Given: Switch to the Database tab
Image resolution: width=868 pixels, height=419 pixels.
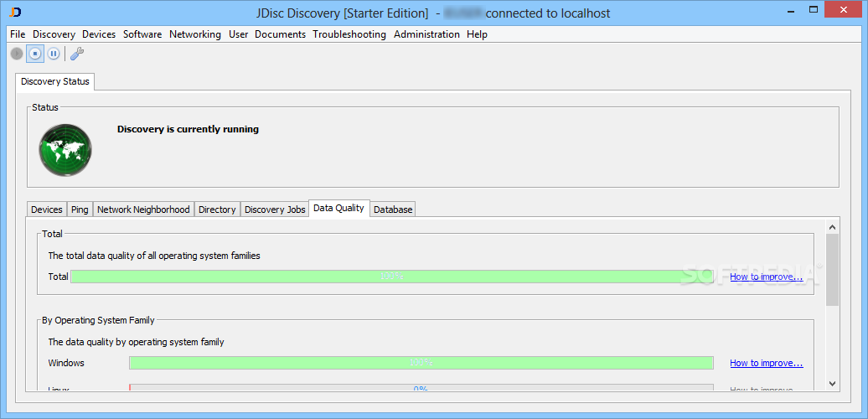Looking at the screenshot, I should (x=392, y=209).
